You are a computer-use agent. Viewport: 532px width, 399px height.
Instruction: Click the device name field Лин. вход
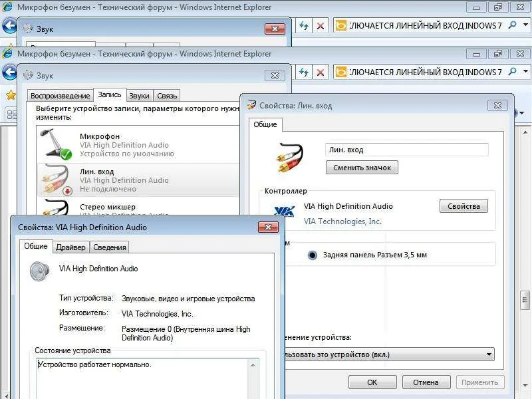(x=407, y=150)
